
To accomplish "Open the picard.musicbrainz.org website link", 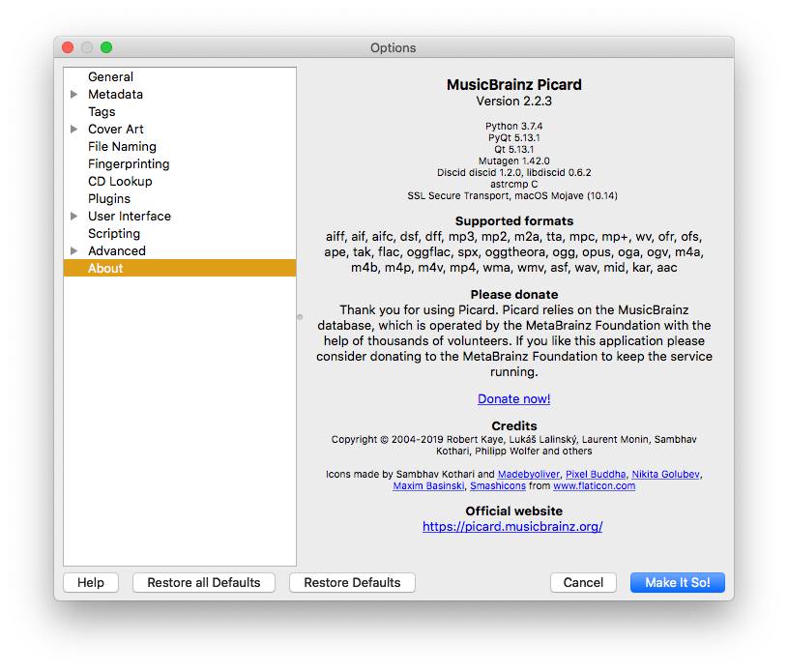I will [x=512, y=527].
